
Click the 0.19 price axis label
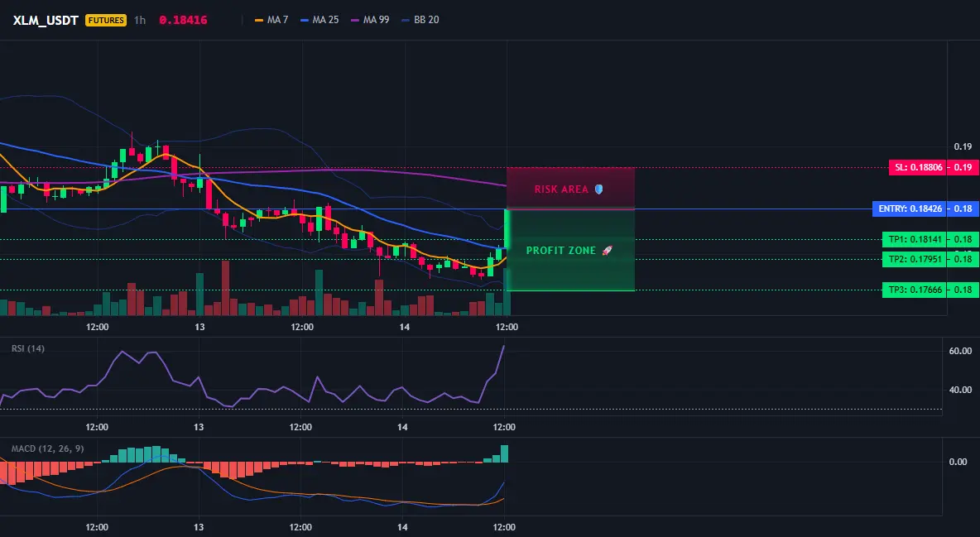pyautogui.click(x=963, y=146)
